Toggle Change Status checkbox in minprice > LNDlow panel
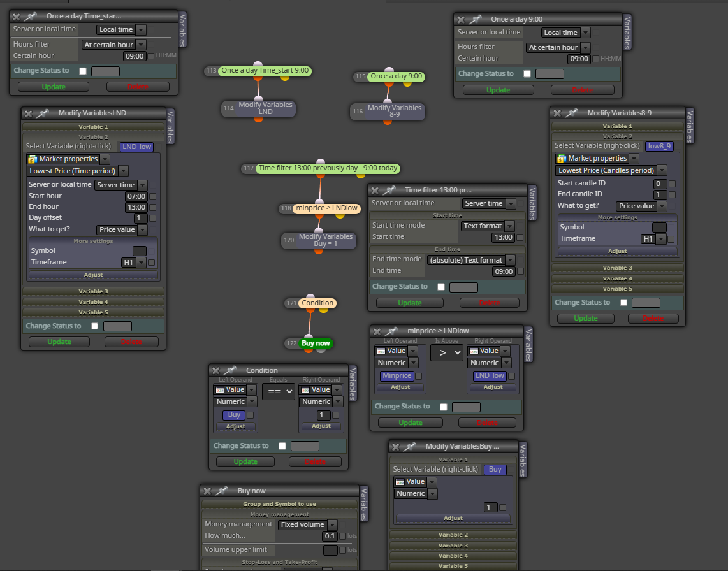This screenshot has width=728, height=571. (x=444, y=407)
